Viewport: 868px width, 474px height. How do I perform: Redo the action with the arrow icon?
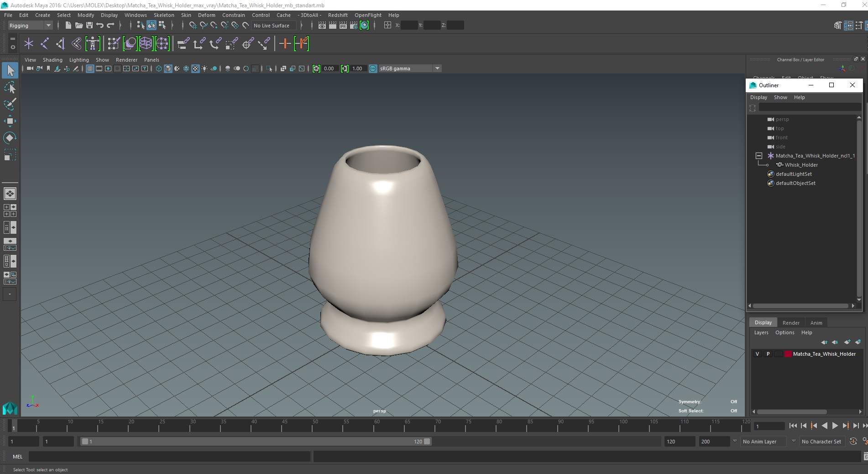pyautogui.click(x=110, y=26)
